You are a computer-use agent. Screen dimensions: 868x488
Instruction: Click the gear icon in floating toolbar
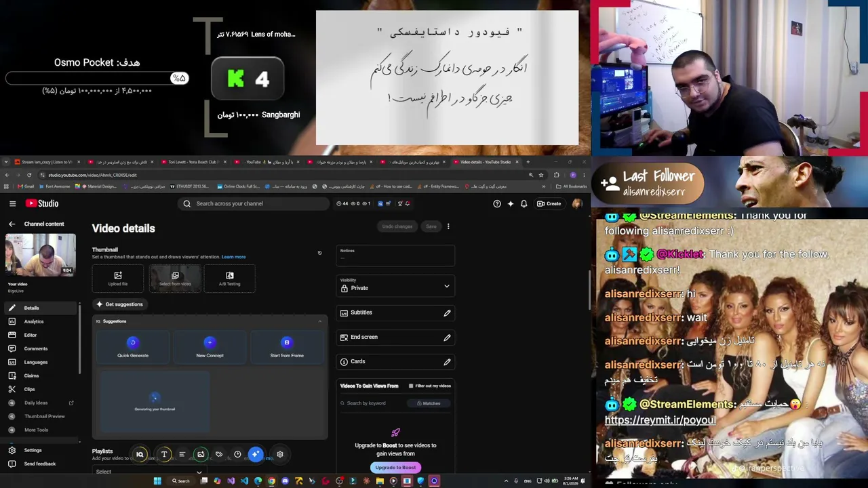tap(280, 455)
